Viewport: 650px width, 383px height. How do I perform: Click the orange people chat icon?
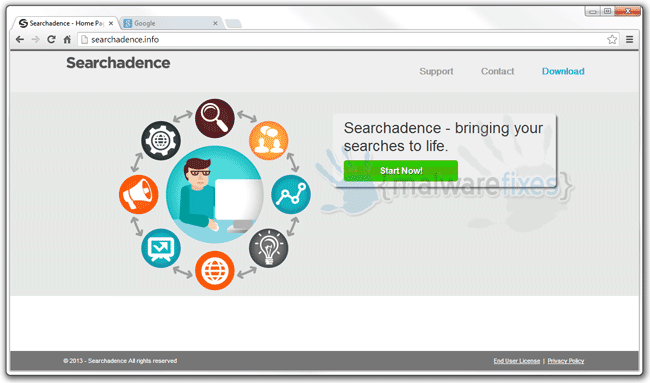(269, 141)
